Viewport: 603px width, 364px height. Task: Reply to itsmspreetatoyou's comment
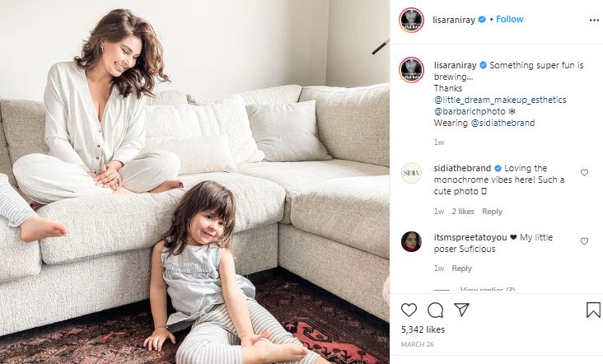tap(461, 268)
